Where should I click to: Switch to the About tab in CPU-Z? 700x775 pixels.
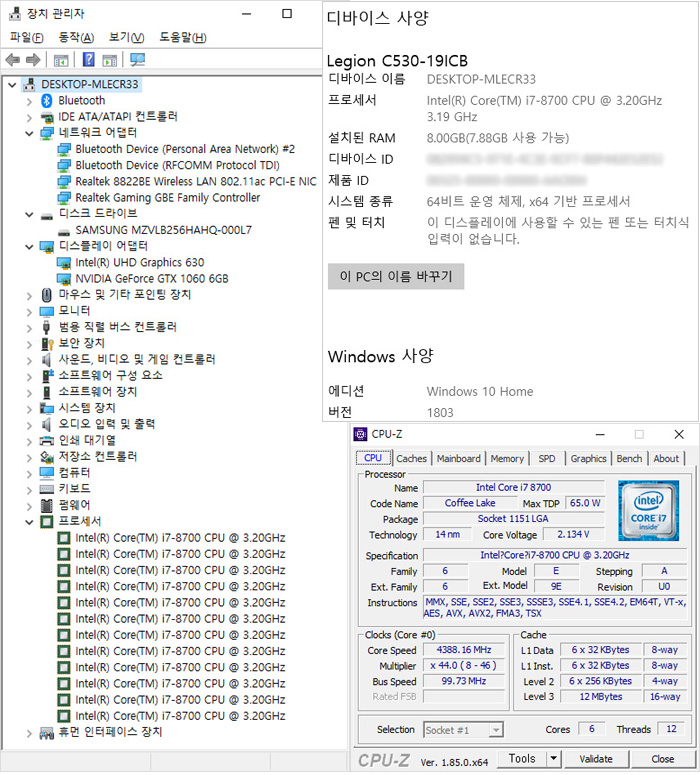(x=666, y=459)
